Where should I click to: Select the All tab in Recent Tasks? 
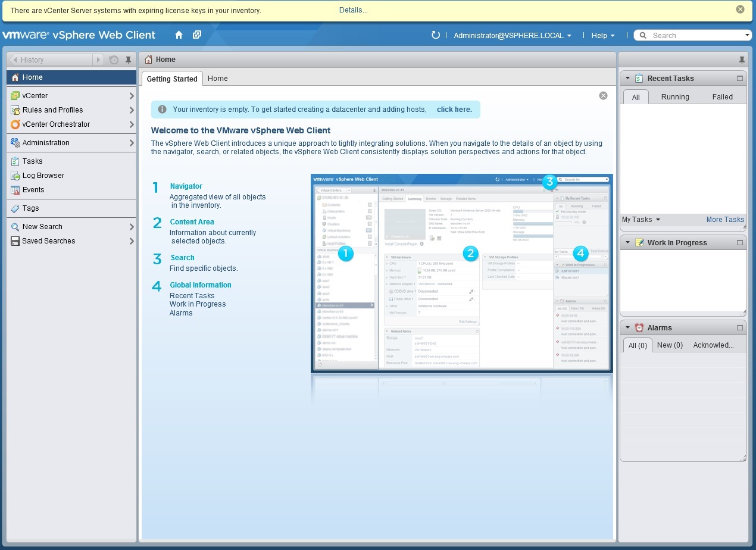[636, 97]
